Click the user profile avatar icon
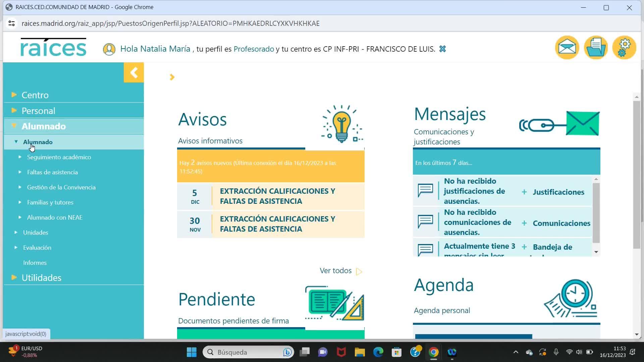The image size is (644, 362). (x=109, y=49)
